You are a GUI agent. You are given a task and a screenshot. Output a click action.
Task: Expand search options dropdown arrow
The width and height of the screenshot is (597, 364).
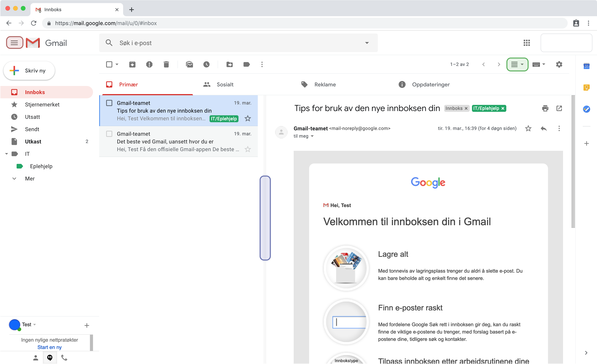367,43
